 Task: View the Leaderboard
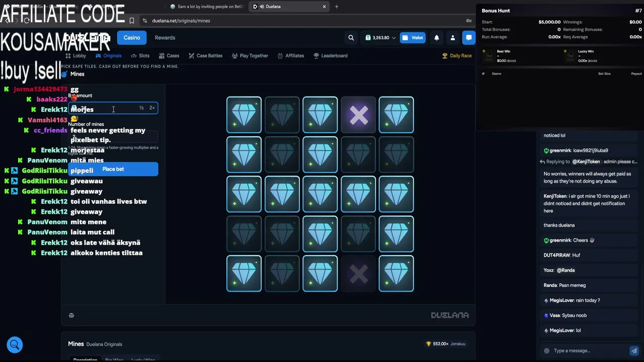point(331,56)
